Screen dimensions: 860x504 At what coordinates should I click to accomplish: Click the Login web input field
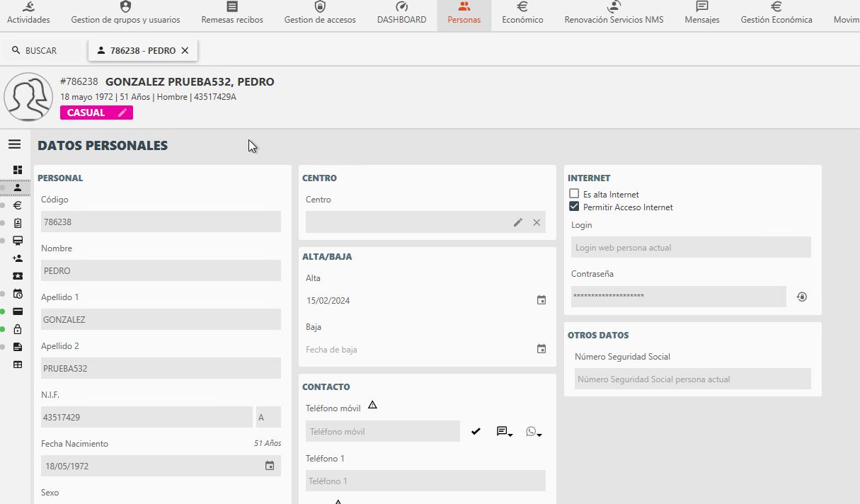(691, 247)
